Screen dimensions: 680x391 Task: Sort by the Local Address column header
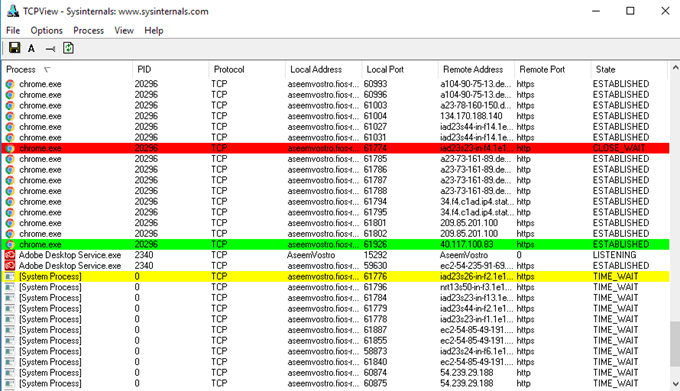(x=324, y=69)
